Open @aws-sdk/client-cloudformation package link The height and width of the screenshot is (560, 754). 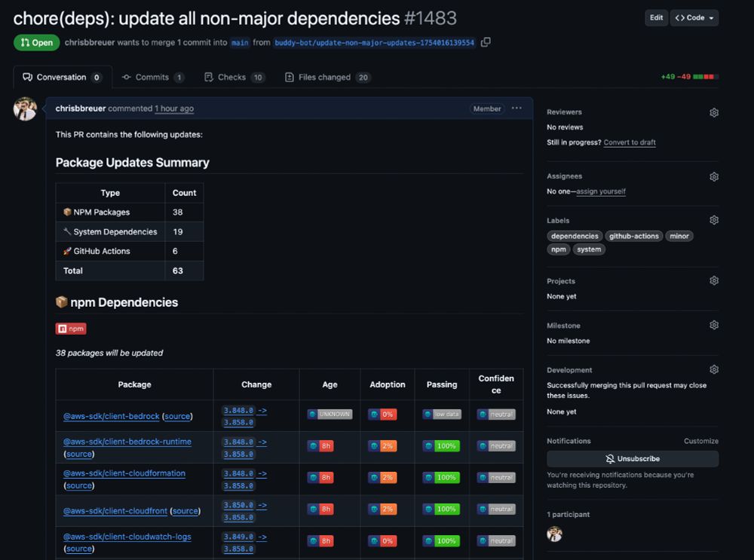[124, 473]
